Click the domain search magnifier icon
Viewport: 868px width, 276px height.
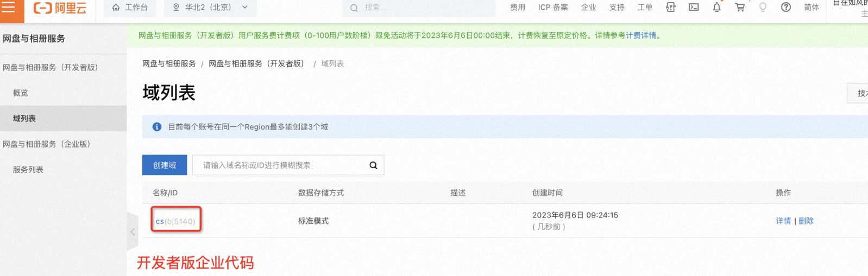373,165
